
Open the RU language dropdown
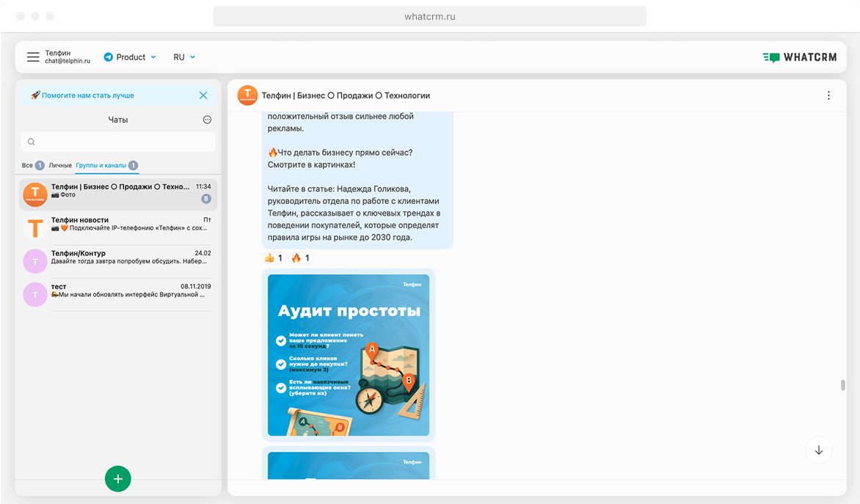[185, 56]
